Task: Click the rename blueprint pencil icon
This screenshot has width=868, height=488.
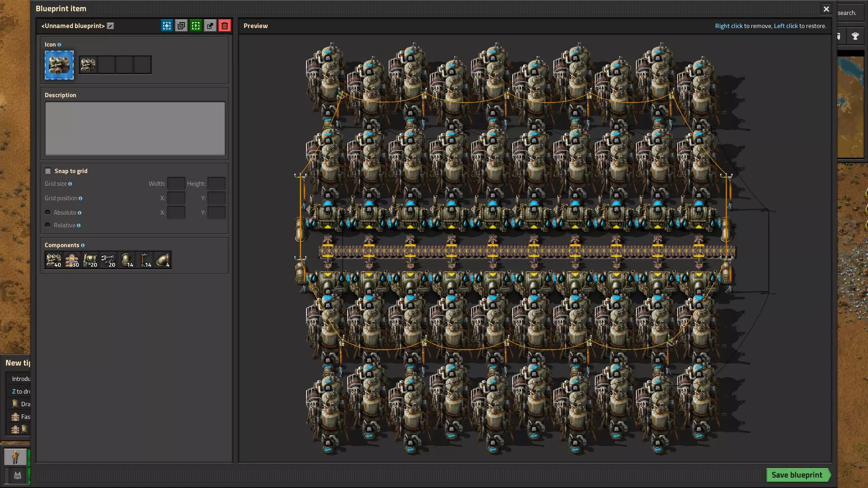Action: 110,26
